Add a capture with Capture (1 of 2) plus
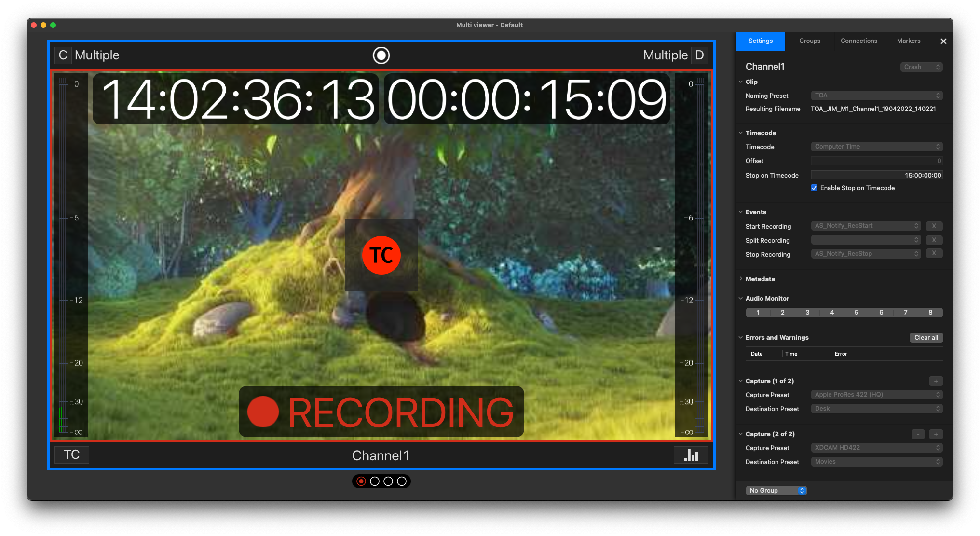 (x=936, y=381)
